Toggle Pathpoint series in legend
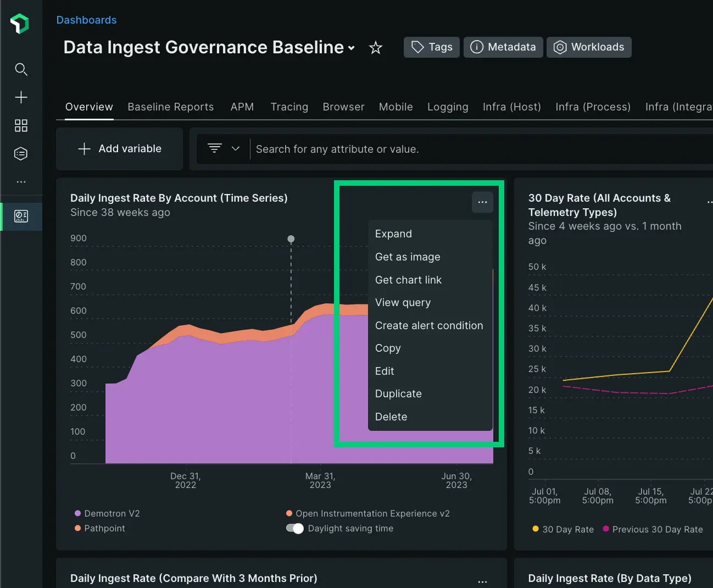 point(100,528)
